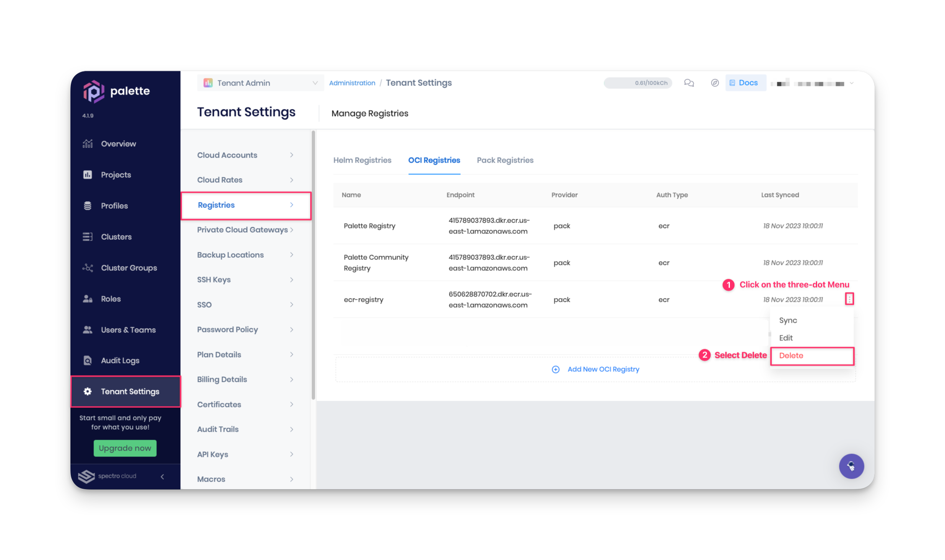Click the Palette Registry row name
945x560 pixels.
(x=369, y=226)
